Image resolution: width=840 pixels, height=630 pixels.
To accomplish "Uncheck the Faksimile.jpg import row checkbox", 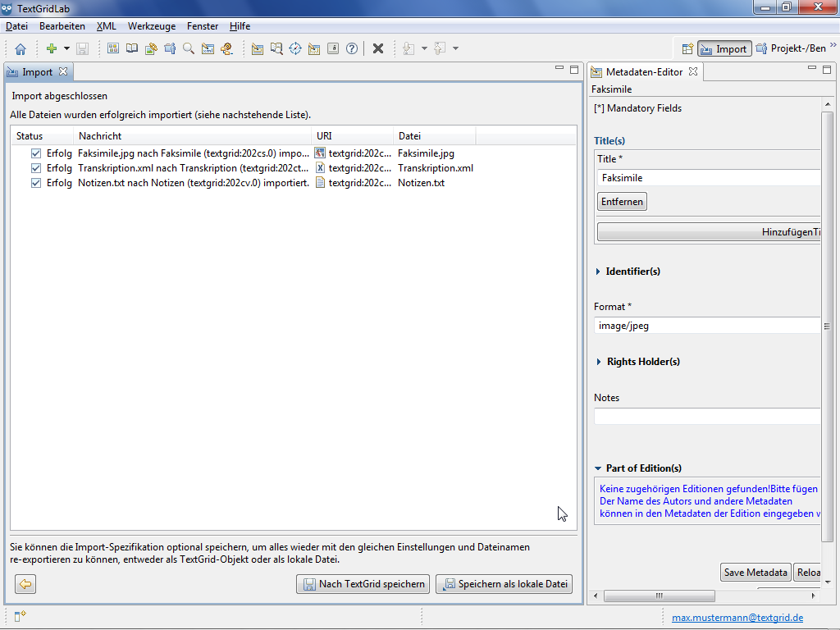I will (35, 153).
